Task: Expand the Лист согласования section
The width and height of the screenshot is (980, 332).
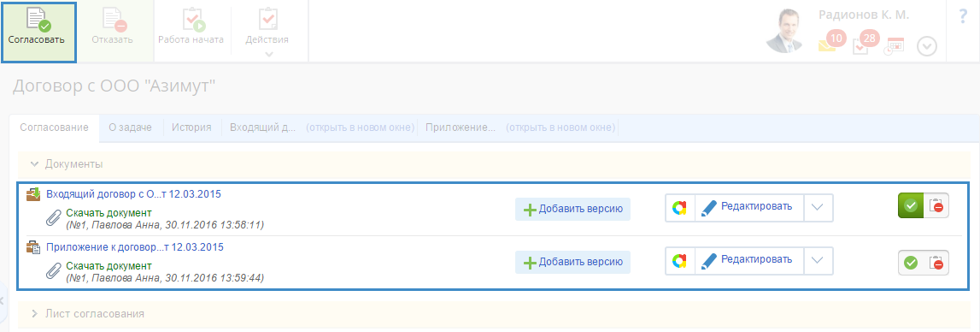Action: [87, 313]
